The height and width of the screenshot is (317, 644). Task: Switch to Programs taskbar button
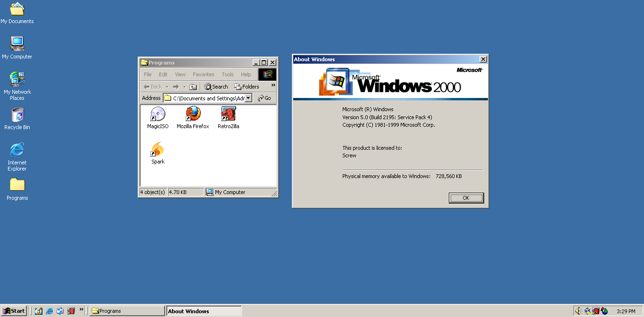tap(127, 311)
